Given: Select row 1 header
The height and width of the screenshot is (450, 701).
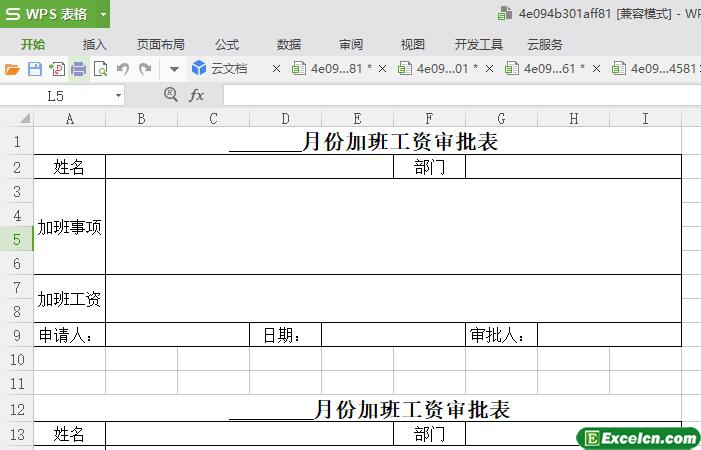Looking at the screenshot, I should click(x=17, y=142).
